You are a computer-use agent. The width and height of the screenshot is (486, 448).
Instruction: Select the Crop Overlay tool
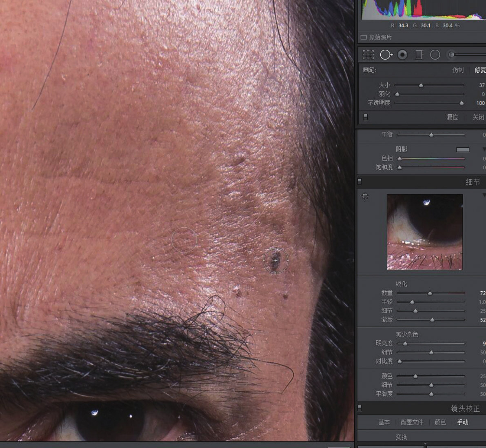coord(368,55)
